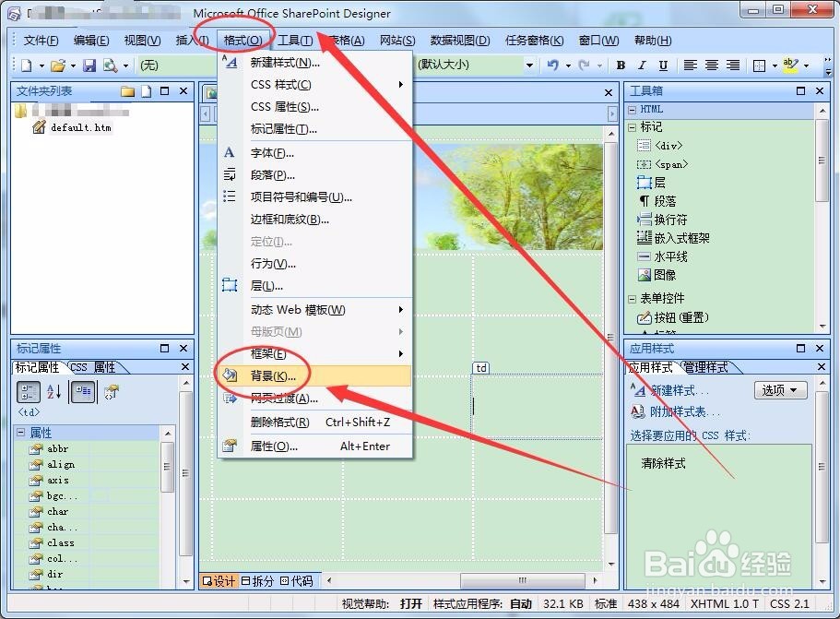Open the 文件(F) menu
This screenshot has width=840, height=619.
(41, 41)
